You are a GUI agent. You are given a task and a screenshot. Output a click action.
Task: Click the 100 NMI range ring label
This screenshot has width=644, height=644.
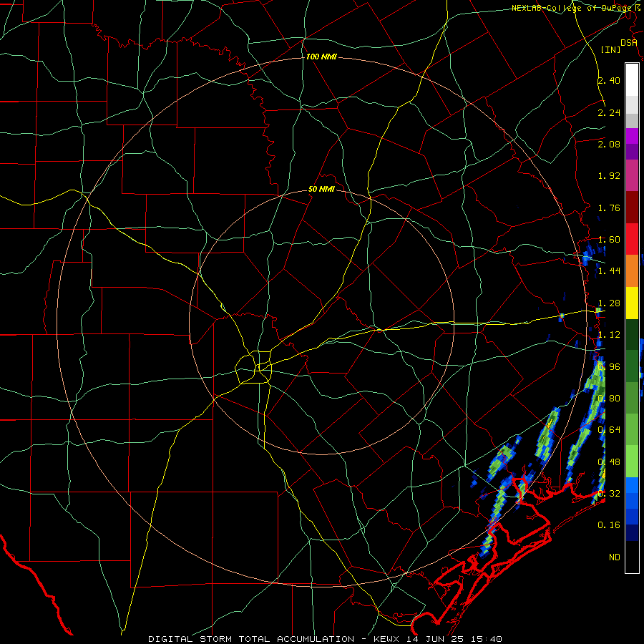(321, 57)
